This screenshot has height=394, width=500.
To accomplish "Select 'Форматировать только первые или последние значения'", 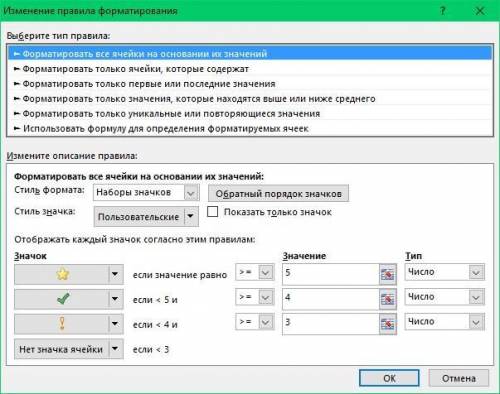I will (x=149, y=84).
